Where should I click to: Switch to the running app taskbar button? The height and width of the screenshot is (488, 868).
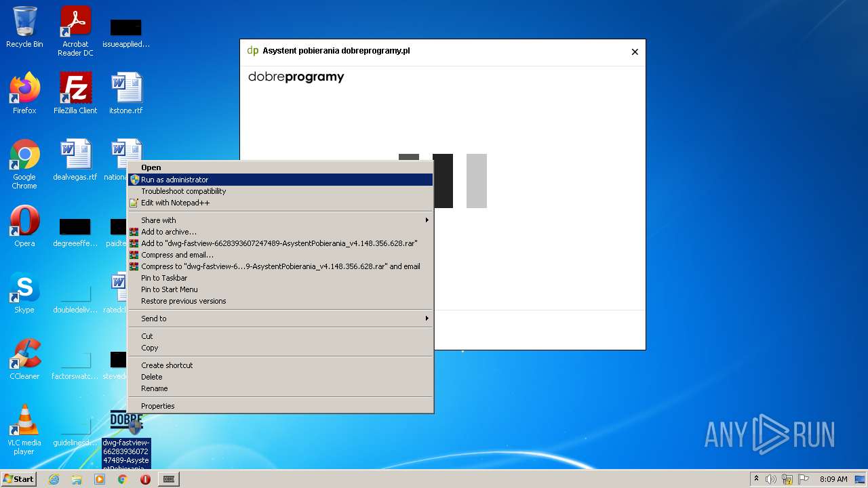169,479
